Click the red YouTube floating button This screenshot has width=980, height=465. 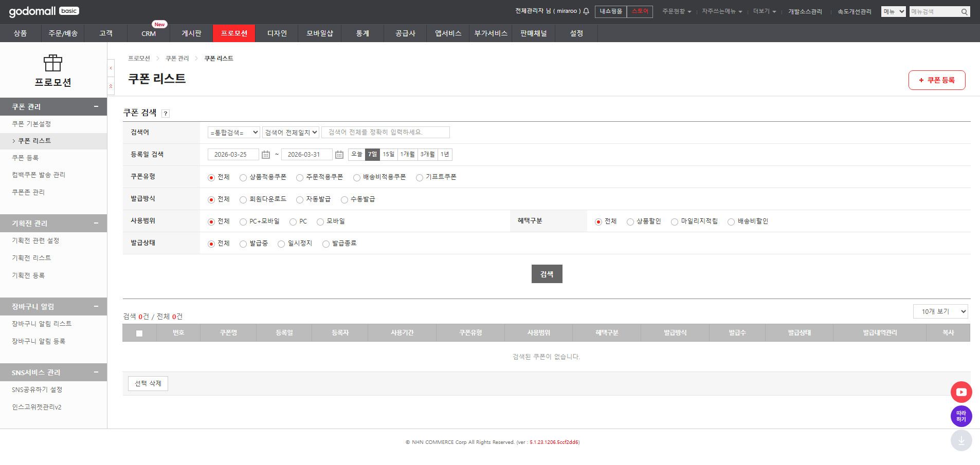(961, 392)
